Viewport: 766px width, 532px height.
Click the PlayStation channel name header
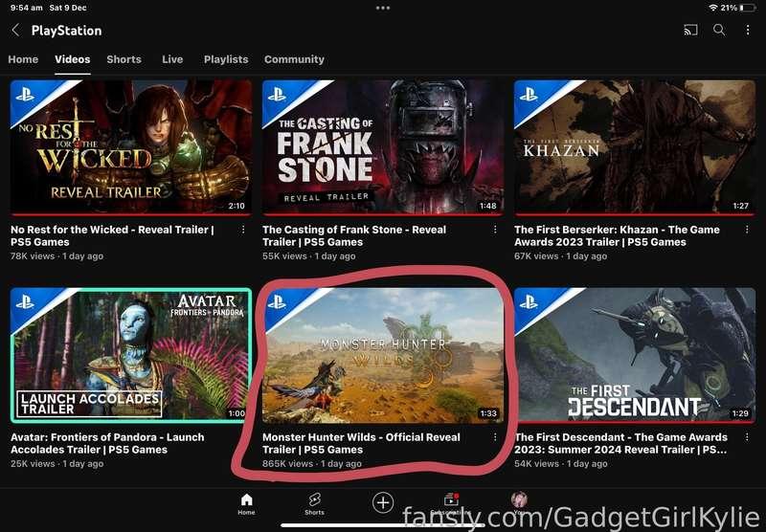(66, 31)
